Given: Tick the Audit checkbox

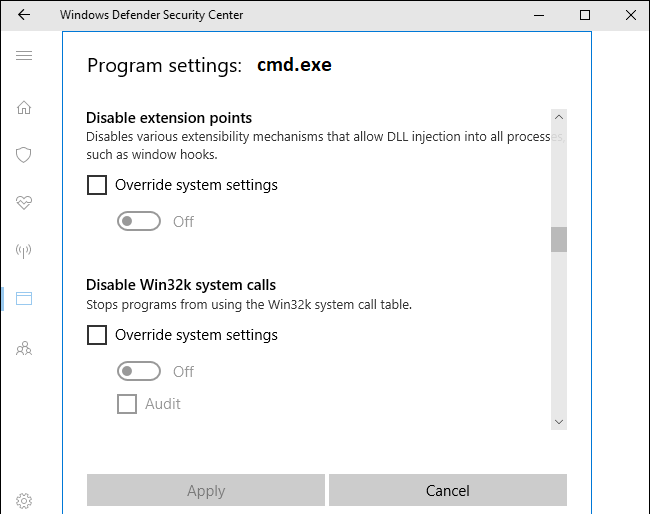Looking at the screenshot, I should click(127, 404).
